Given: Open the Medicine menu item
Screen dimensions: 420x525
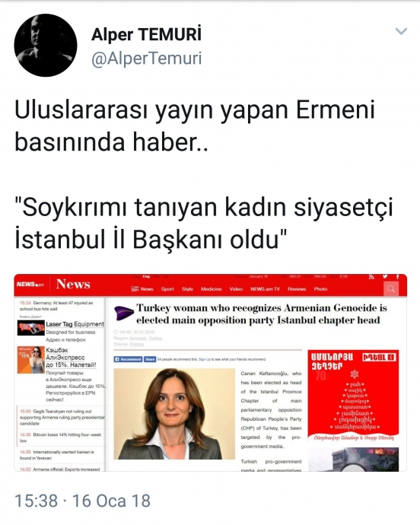Looking at the screenshot, I should [x=212, y=289].
